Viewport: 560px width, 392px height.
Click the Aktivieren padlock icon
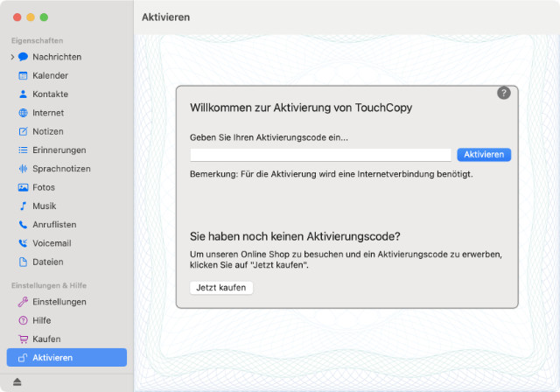(24, 358)
